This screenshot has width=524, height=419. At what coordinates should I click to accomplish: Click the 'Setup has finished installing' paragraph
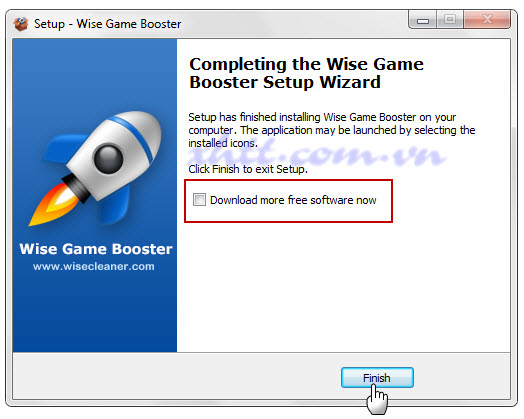coord(332,130)
